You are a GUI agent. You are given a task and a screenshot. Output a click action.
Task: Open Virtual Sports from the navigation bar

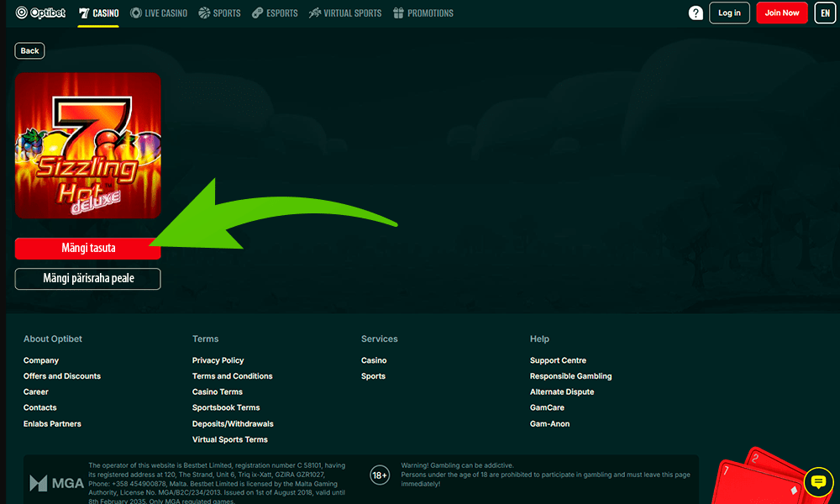tap(345, 13)
